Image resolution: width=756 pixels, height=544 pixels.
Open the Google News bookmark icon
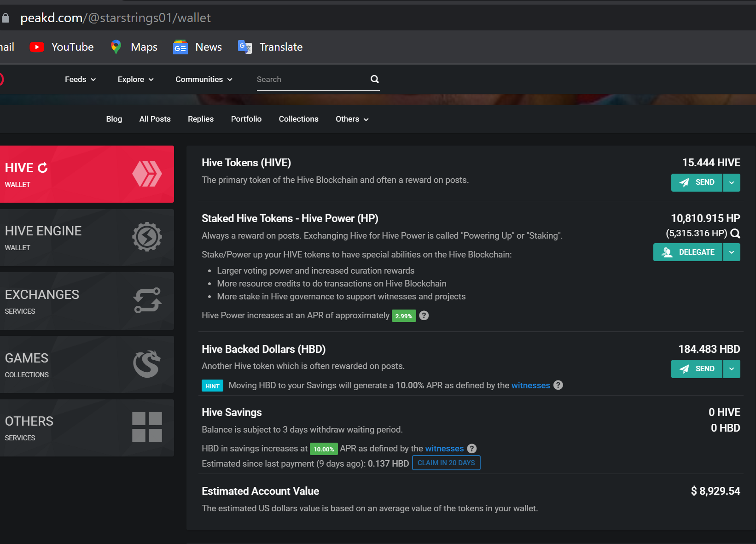(180, 47)
